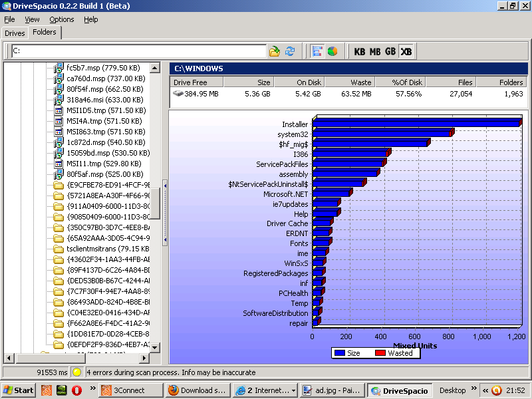The image size is (532, 399).
Task: Click the Folders column header
Action: [x=502, y=82]
